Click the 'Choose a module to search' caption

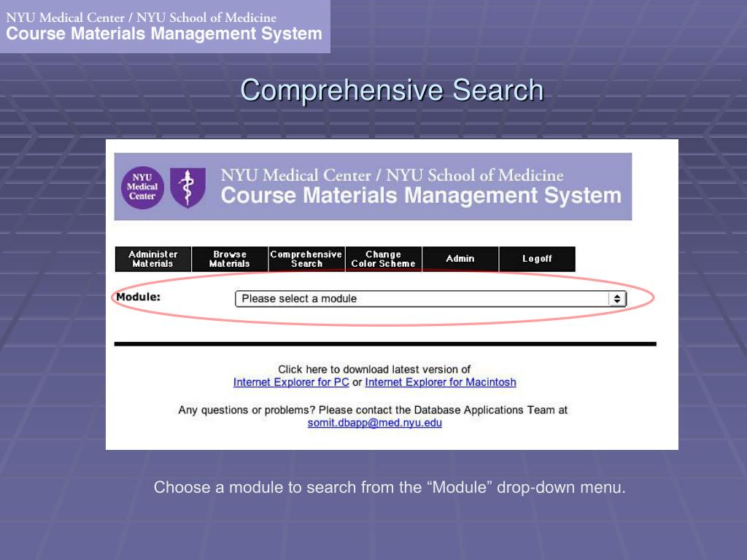point(390,488)
